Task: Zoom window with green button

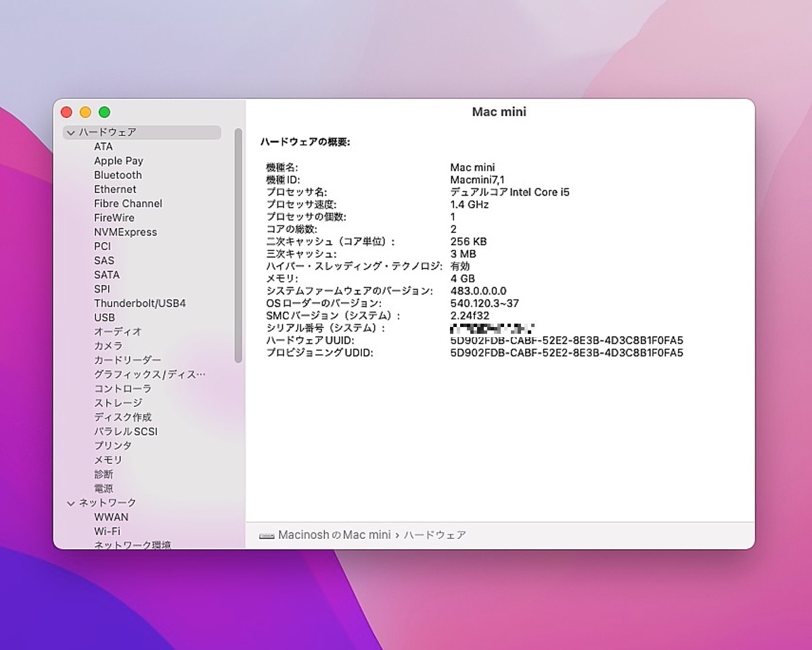Action: (104, 112)
